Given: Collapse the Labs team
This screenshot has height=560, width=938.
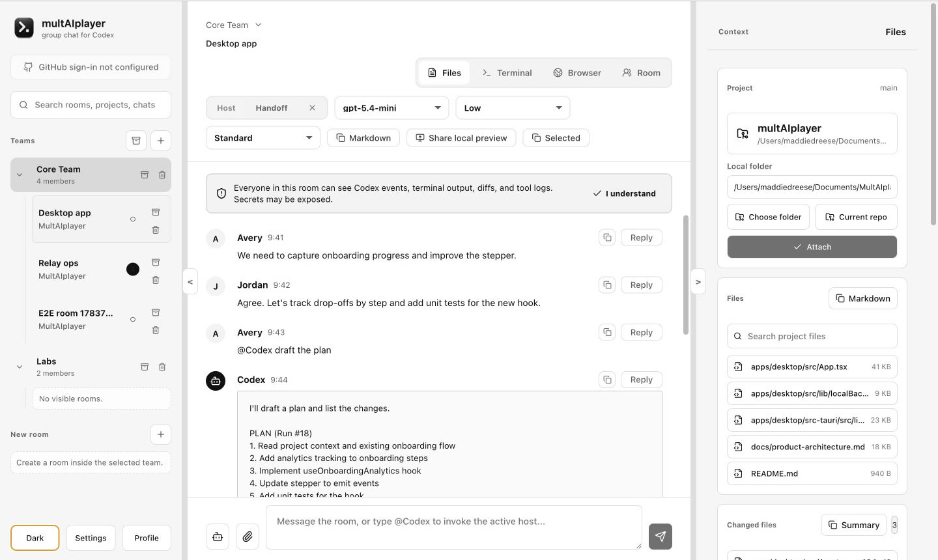Looking at the screenshot, I should [x=20, y=367].
